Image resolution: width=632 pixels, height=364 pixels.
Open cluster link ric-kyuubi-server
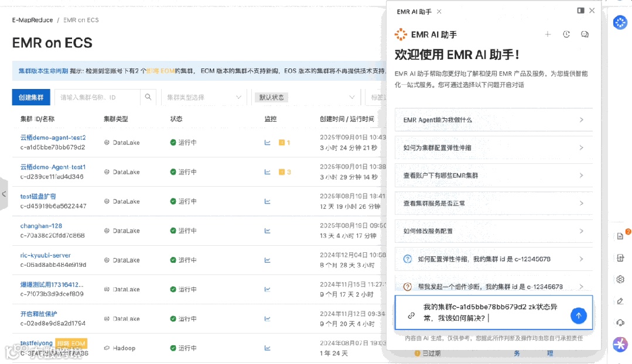click(46, 255)
